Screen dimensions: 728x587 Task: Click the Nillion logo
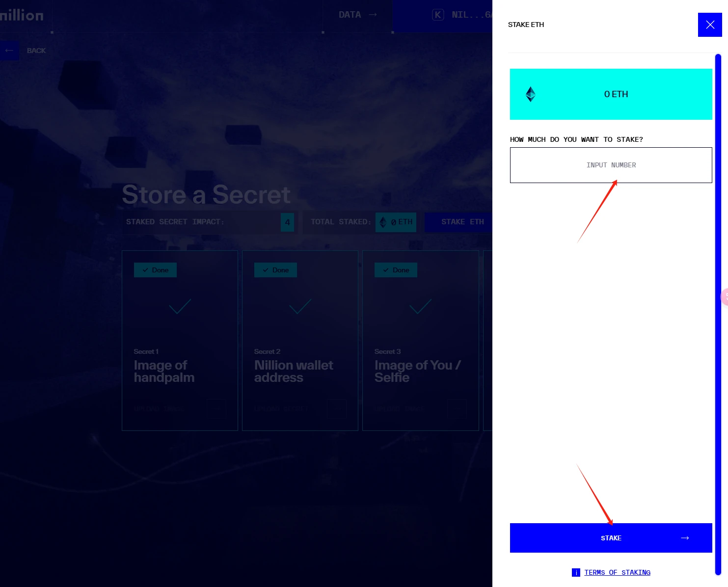[x=22, y=15]
